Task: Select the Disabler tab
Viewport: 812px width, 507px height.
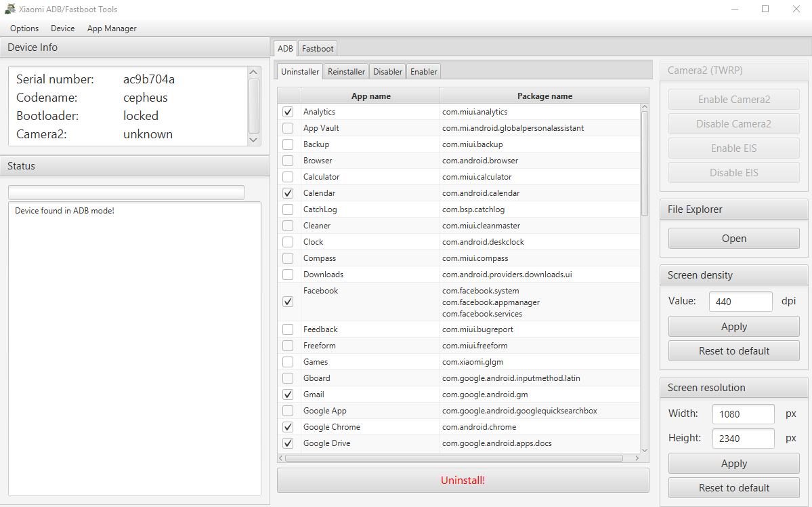Action: point(387,71)
